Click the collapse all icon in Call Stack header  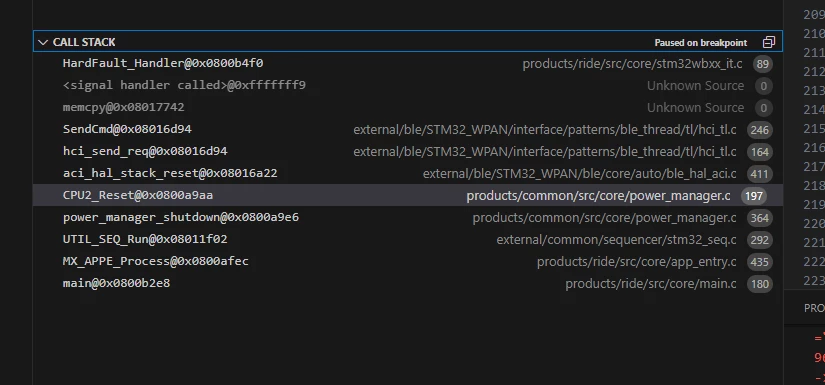769,42
